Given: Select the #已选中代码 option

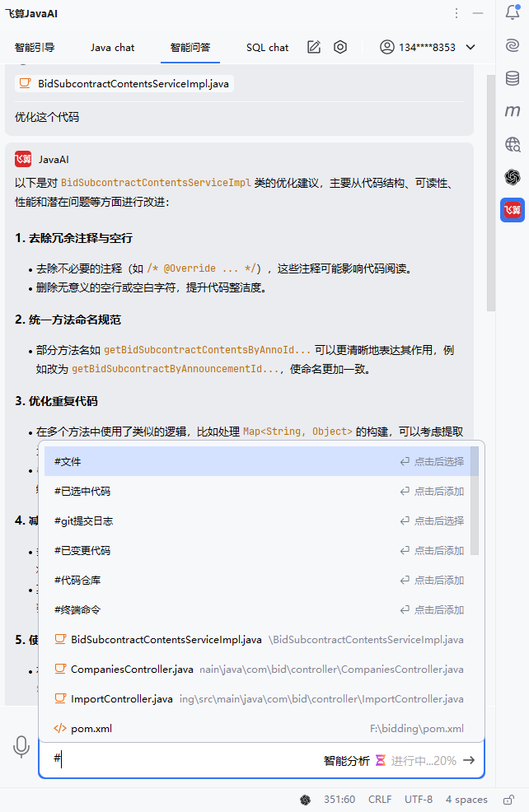Looking at the screenshot, I should [259, 491].
